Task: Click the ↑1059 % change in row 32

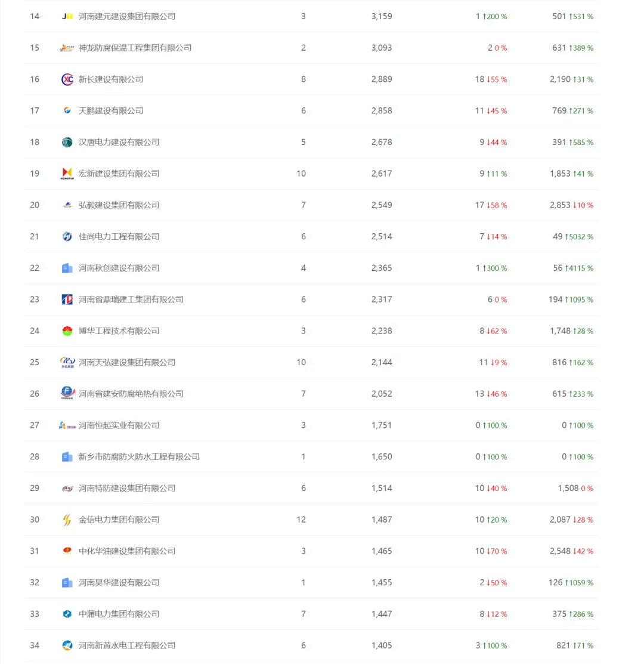Action: [579, 583]
